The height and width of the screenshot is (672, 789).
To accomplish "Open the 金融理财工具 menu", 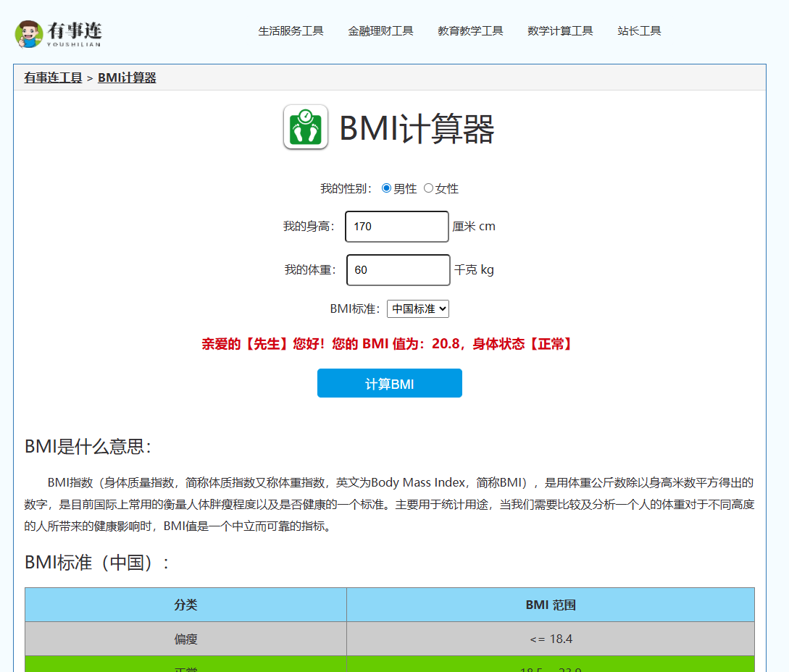I will tap(380, 30).
